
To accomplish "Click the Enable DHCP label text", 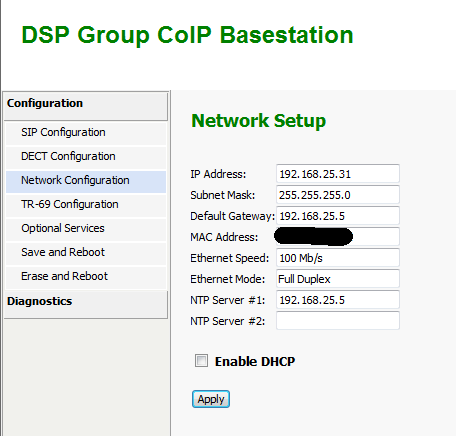I will [255, 362].
